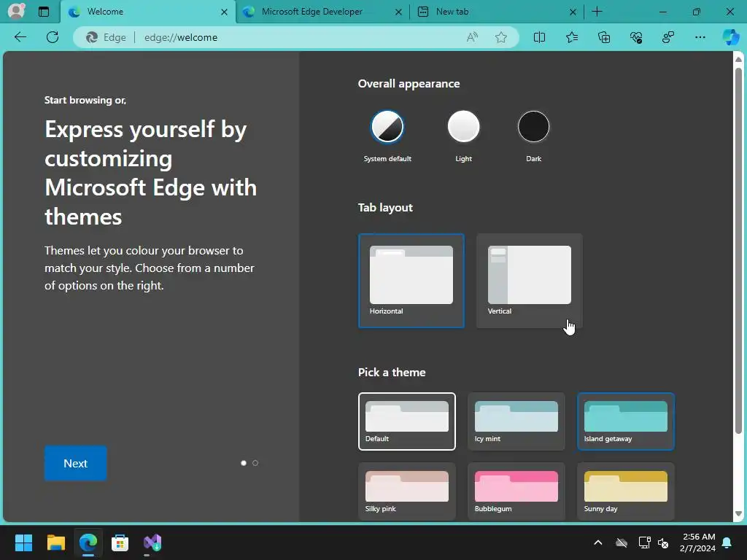
Task: Pick the Bubblegum theme
Action: pos(516,491)
